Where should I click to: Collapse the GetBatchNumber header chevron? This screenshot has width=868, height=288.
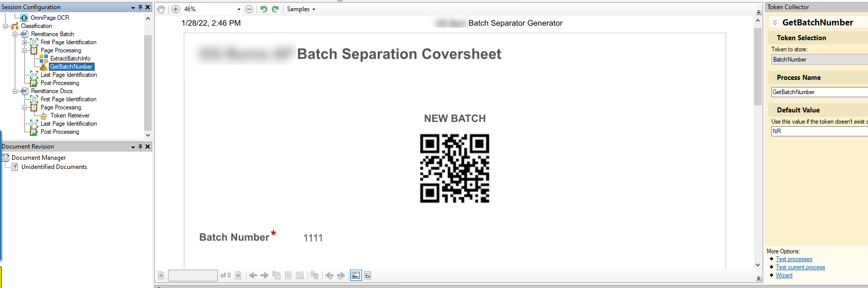pos(775,22)
